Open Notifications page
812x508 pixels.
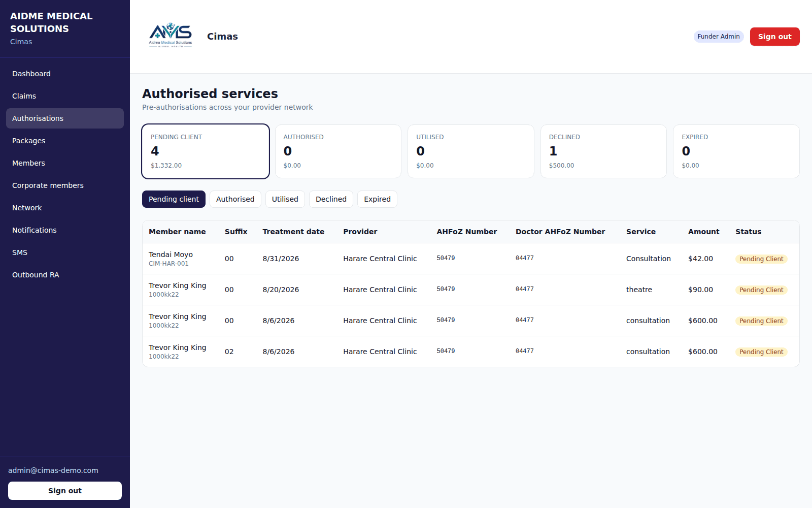coord(65,230)
